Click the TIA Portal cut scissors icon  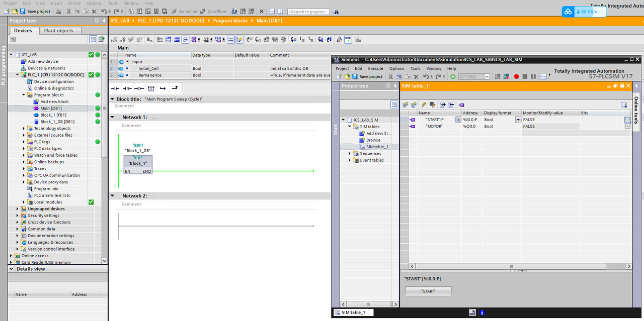pyautogui.click(x=68, y=11)
